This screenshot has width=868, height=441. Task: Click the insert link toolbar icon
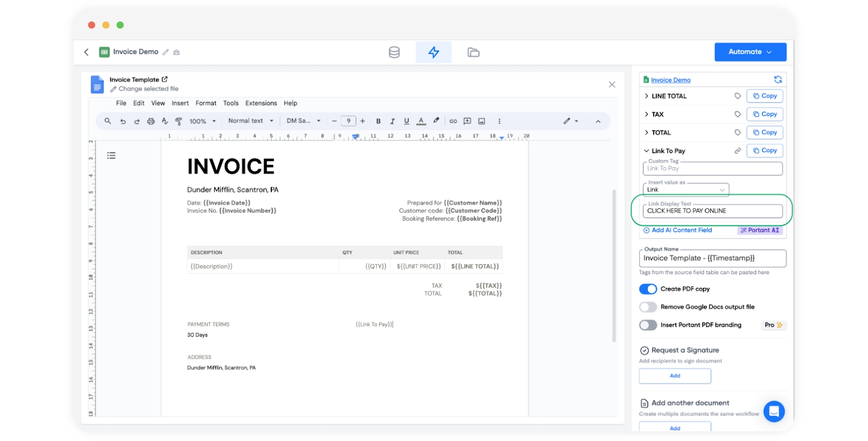pyautogui.click(x=453, y=121)
